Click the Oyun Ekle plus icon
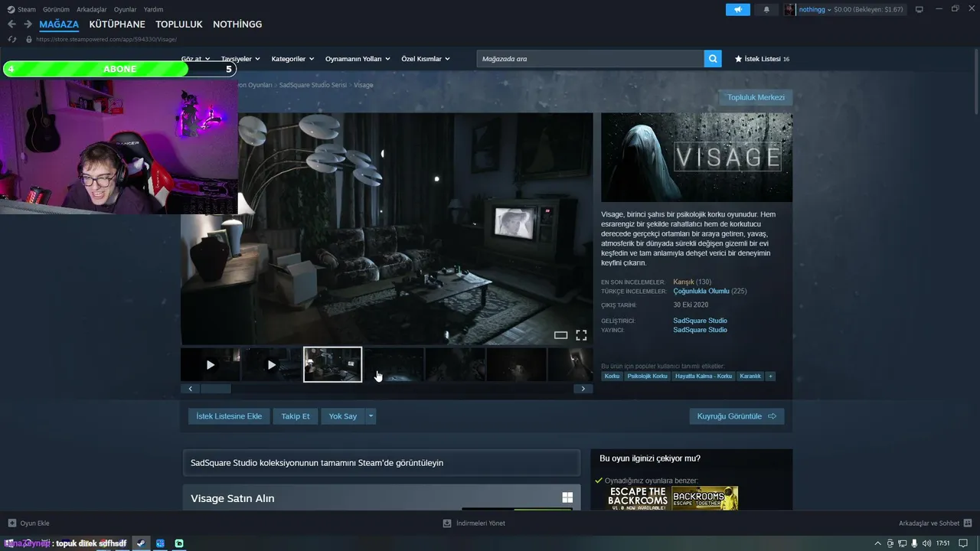Viewport: 980px width, 551px height. pos(12,523)
